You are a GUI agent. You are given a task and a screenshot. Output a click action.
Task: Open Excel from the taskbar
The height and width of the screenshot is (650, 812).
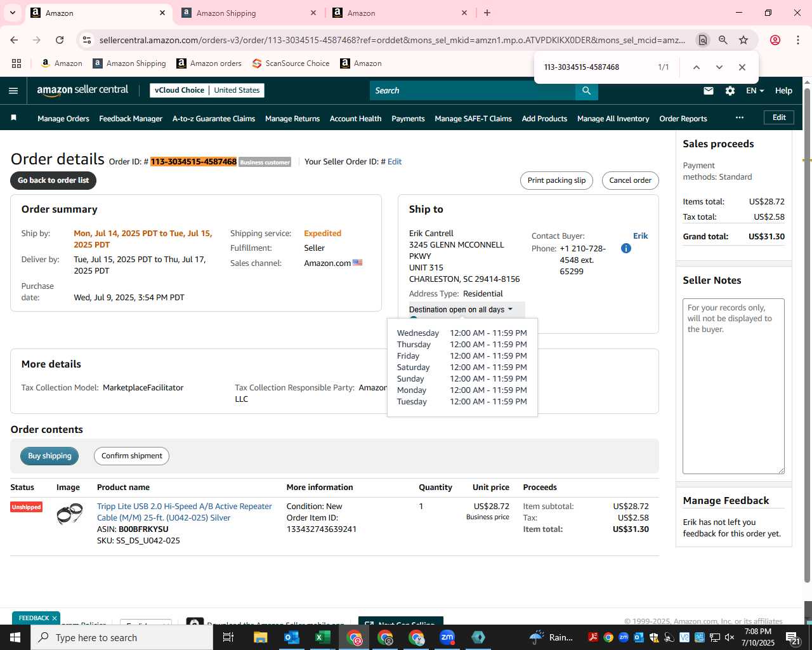[322, 637]
